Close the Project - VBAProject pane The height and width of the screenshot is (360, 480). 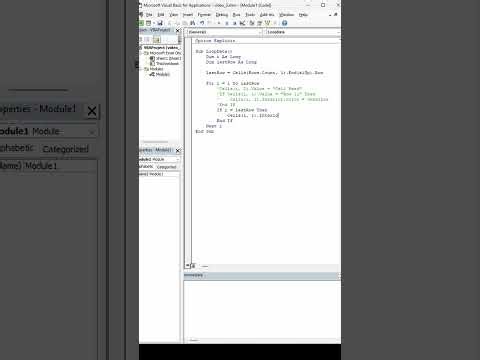[x=178, y=30]
